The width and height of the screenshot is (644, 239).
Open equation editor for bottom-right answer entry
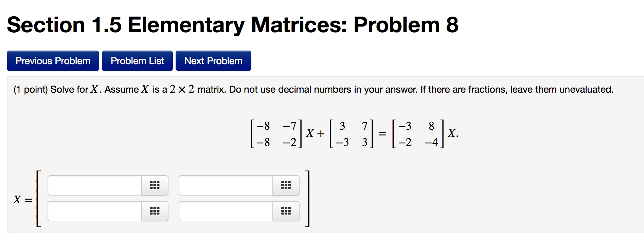(x=286, y=211)
